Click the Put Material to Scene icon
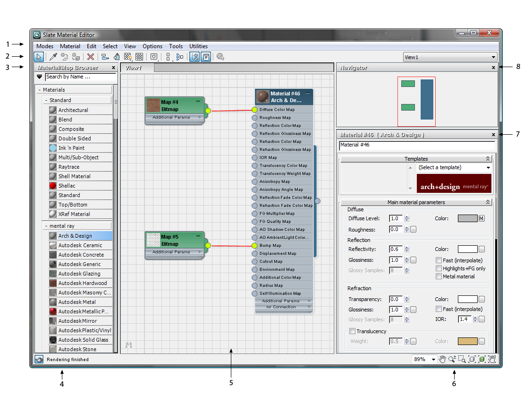532x397 pixels. (65, 57)
